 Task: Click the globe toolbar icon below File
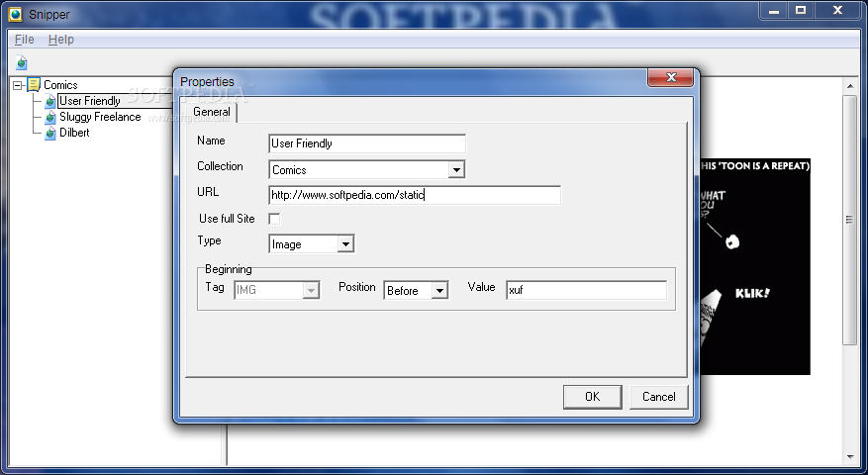click(x=22, y=62)
